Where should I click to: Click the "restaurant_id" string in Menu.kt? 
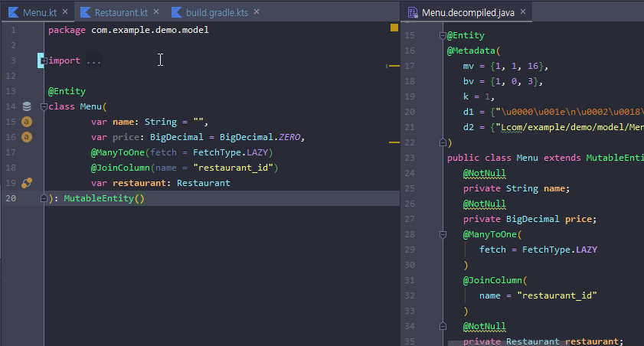click(x=233, y=168)
